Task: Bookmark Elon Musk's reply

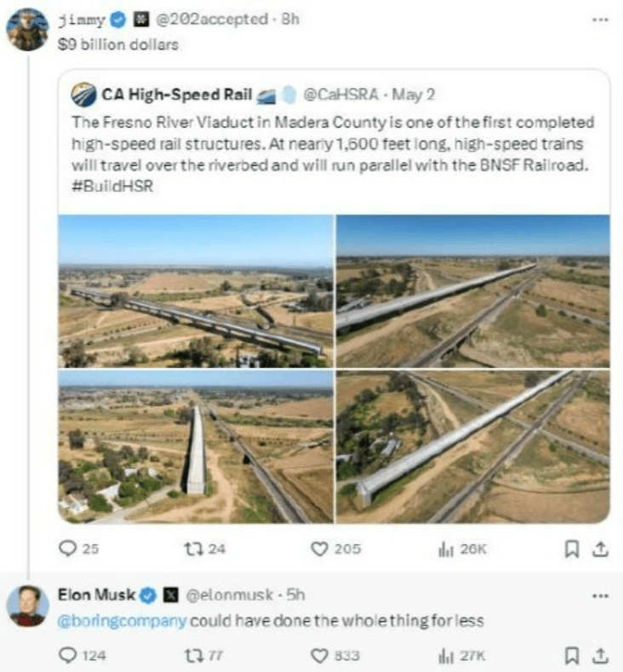Action: point(573,655)
